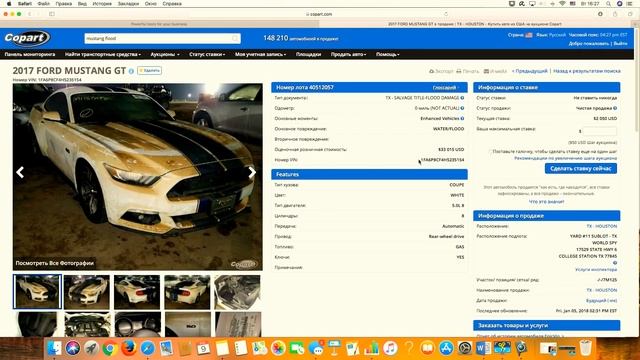The image size is (640, 360).
Task: Open Microsoft Word from the dock
Action: (483, 348)
